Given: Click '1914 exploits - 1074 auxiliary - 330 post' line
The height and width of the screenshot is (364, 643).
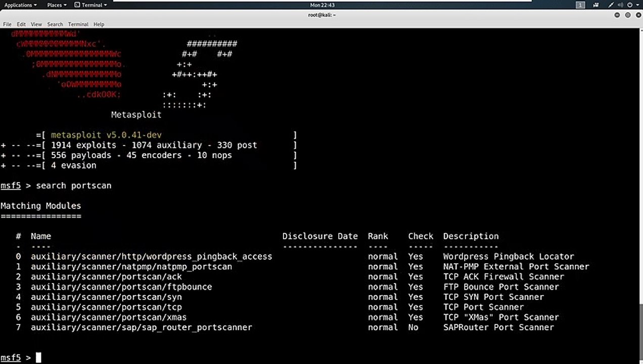Looking at the screenshot, I should [x=154, y=145].
